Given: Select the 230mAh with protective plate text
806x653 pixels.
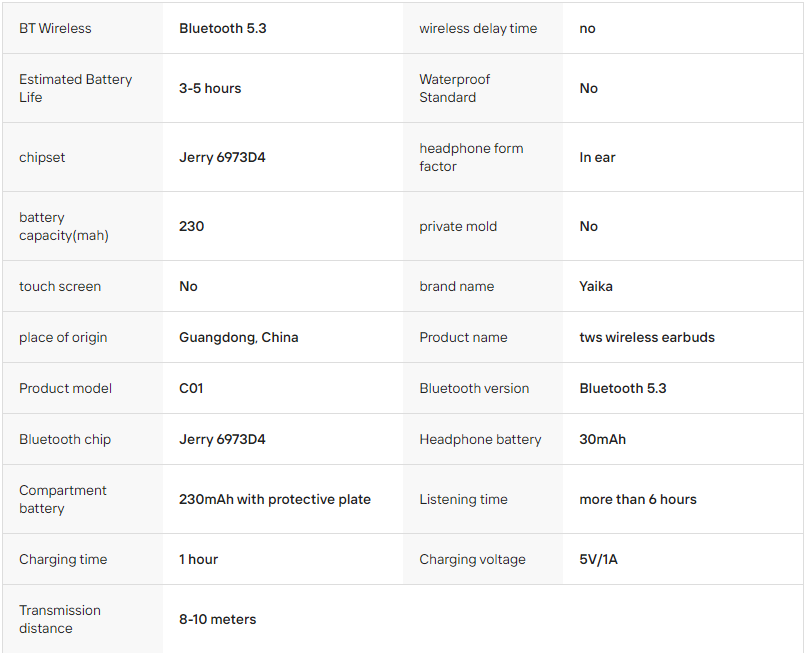Looking at the screenshot, I should [x=274, y=499].
